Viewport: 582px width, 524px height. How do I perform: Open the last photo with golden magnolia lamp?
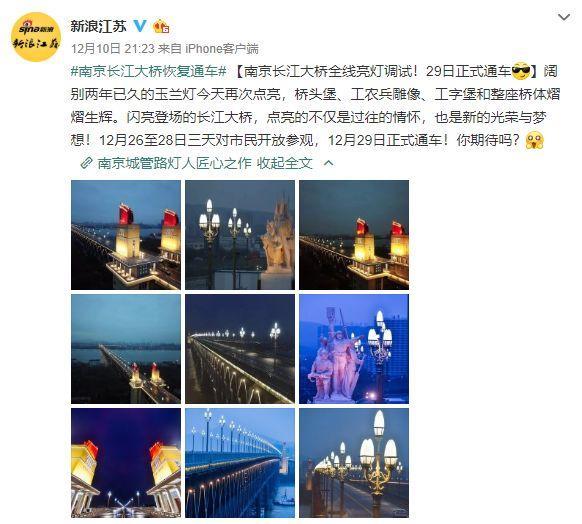click(x=354, y=463)
